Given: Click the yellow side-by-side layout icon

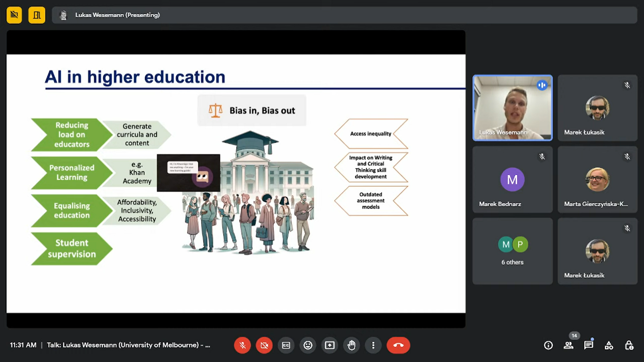Looking at the screenshot, I should [37, 15].
